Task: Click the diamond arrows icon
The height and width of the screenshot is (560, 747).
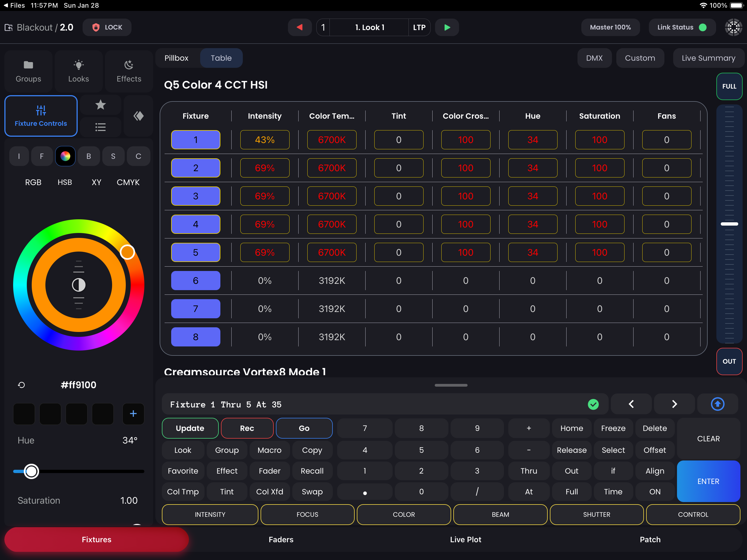Action: [138, 116]
